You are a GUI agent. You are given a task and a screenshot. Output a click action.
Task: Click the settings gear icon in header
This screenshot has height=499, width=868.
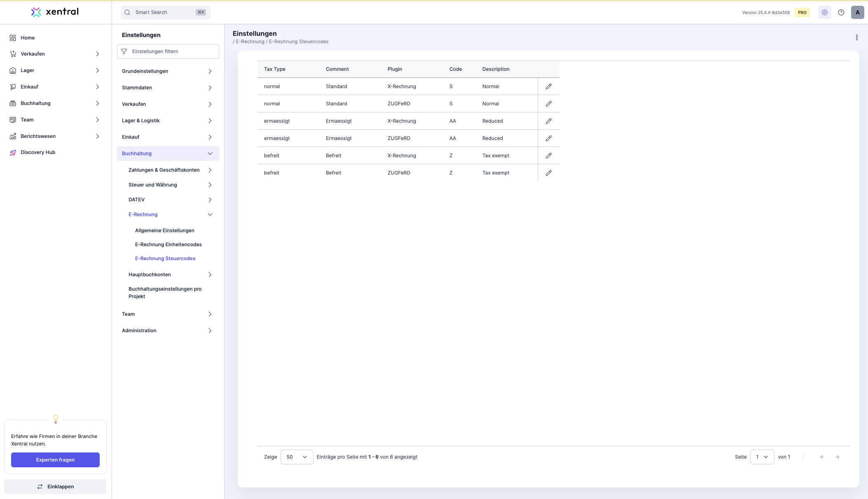click(824, 12)
